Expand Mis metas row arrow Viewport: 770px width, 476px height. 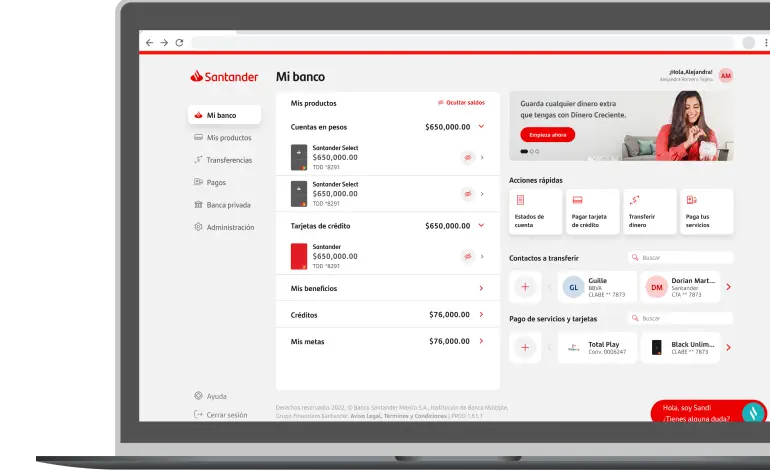tap(481, 341)
